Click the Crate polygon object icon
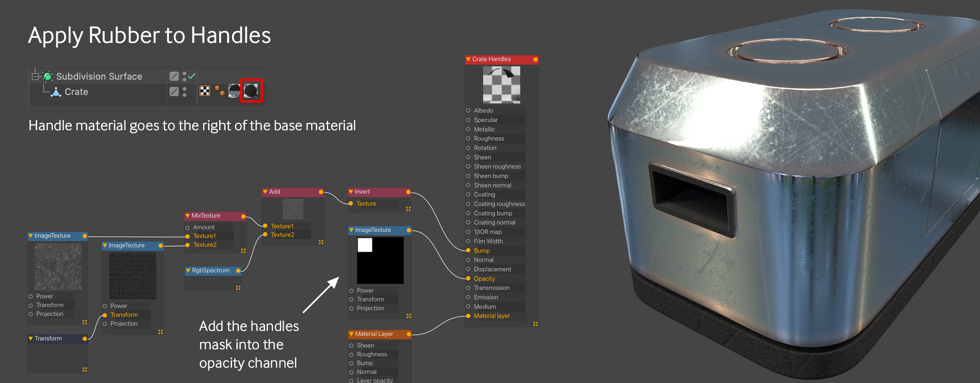 [56, 92]
